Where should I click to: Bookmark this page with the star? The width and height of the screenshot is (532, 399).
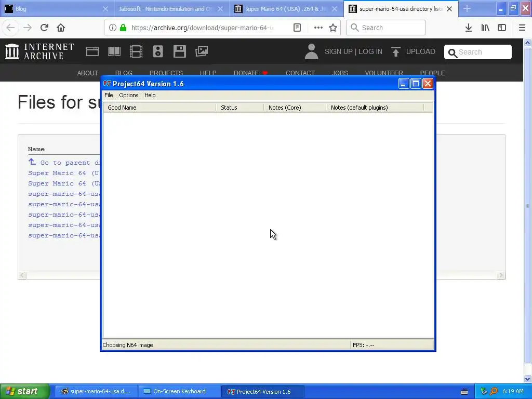333,28
